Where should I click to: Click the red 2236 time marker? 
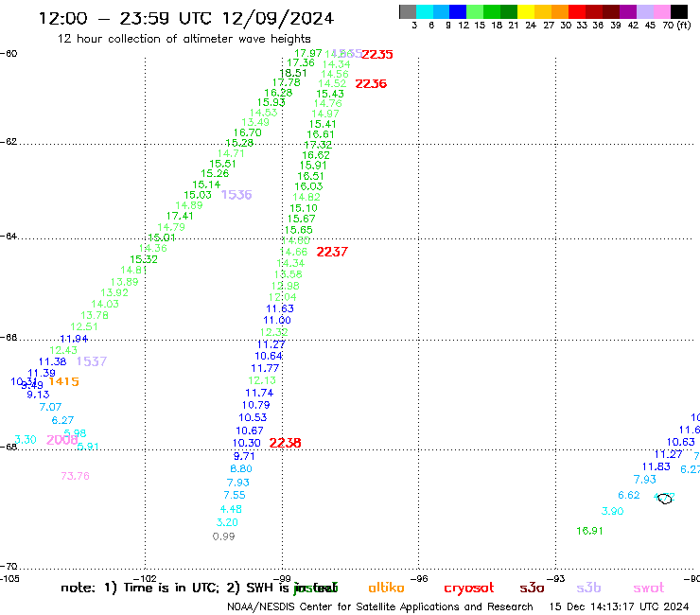pyautogui.click(x=371, y=83)
